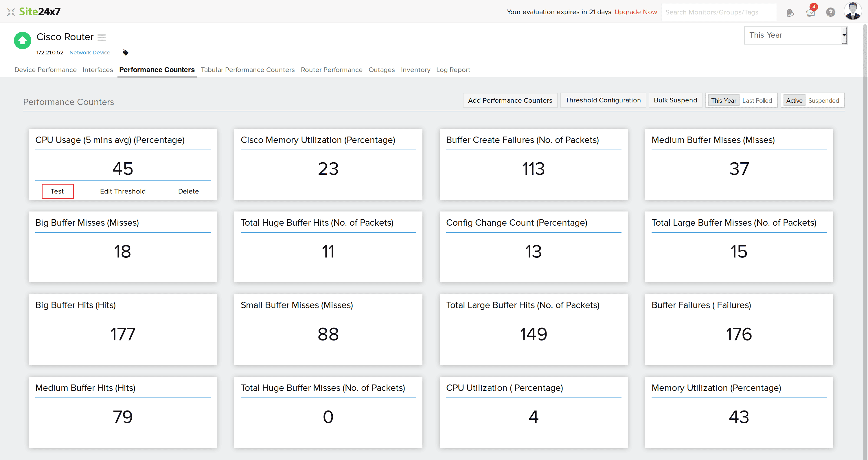Click the Search Monitors/Groups/Tags field
This screenshot has width=868, height=460.
718,12
